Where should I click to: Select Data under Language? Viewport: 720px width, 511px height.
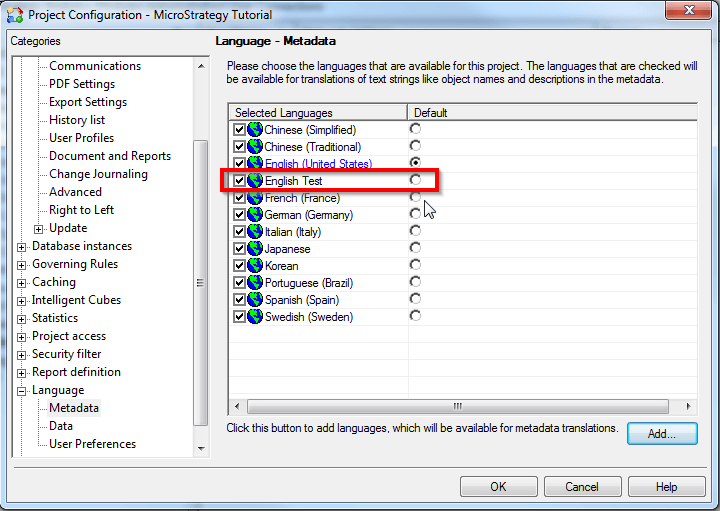pyautogui.click(x=61, y=426)
